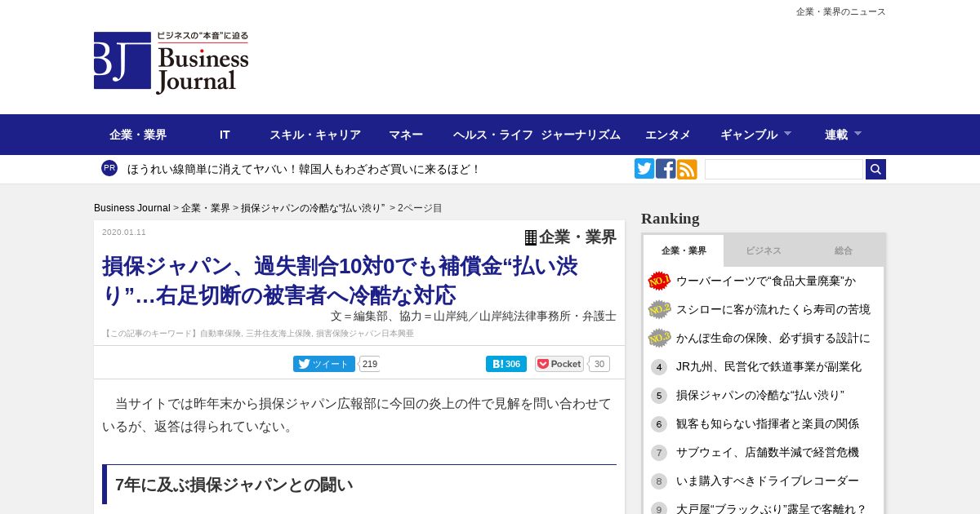Viewport: 980px width, 514px height.
Task: Click the number 4 ranking circle
Action: tap(659, 367)
